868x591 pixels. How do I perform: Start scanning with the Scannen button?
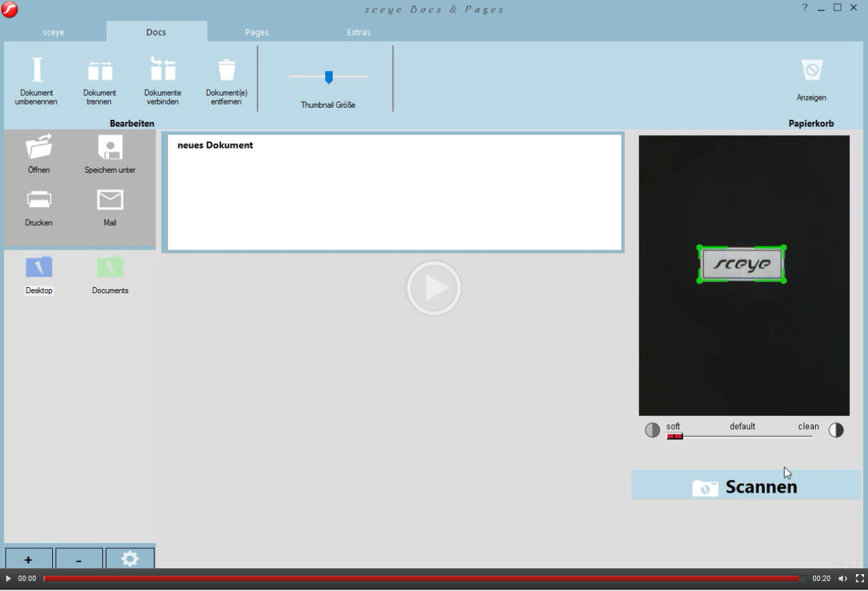746,485
